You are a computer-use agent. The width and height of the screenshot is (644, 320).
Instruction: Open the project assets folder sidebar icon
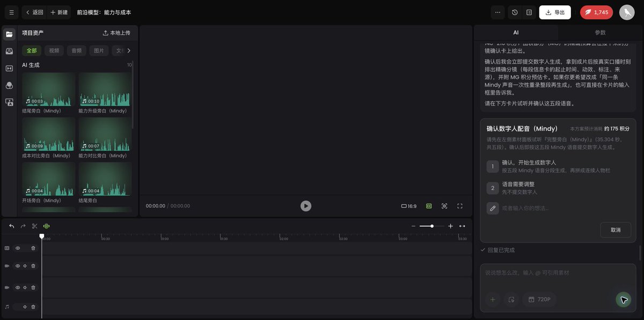coord(9,34)
